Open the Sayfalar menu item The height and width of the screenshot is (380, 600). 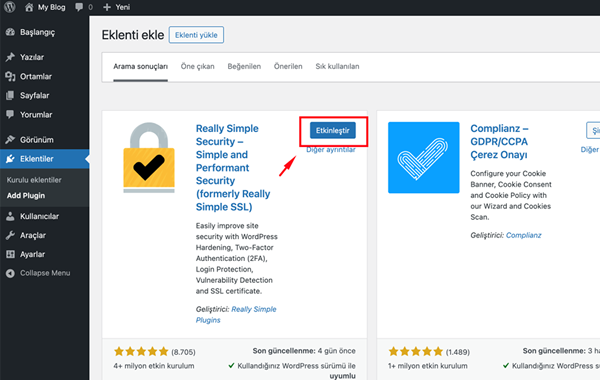tap(34, 95)
